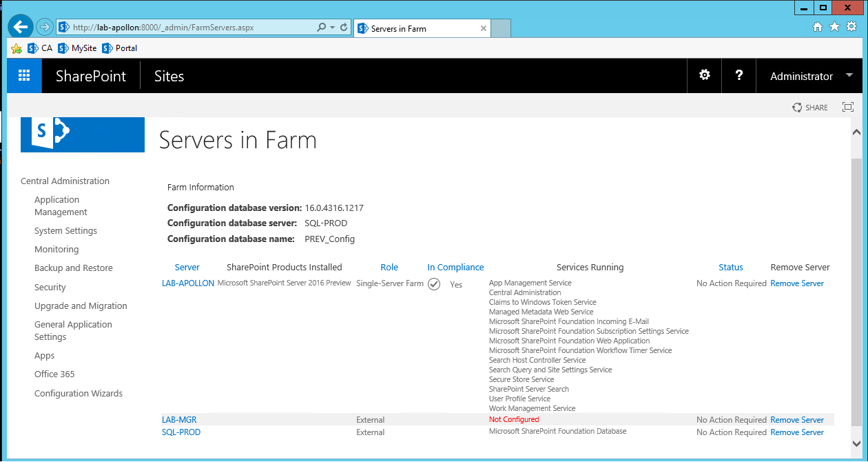Click the SharePoint logo above the navigation
This screenshot has height=462, width=868.
(82, 134)
